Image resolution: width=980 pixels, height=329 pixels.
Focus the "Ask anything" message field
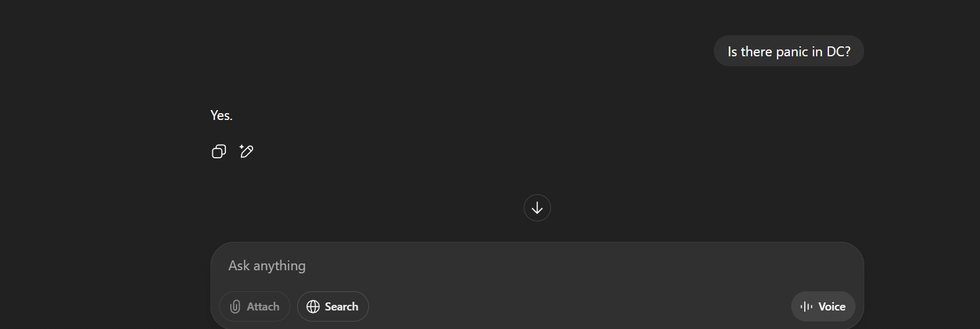pos(537,266)
